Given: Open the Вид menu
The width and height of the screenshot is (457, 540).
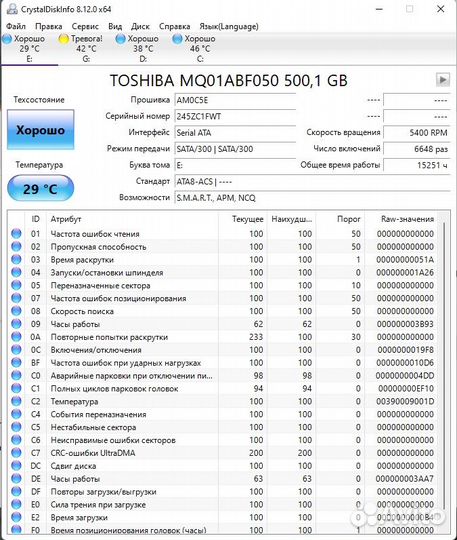Looking at the screenshot, I should (115, 26).
